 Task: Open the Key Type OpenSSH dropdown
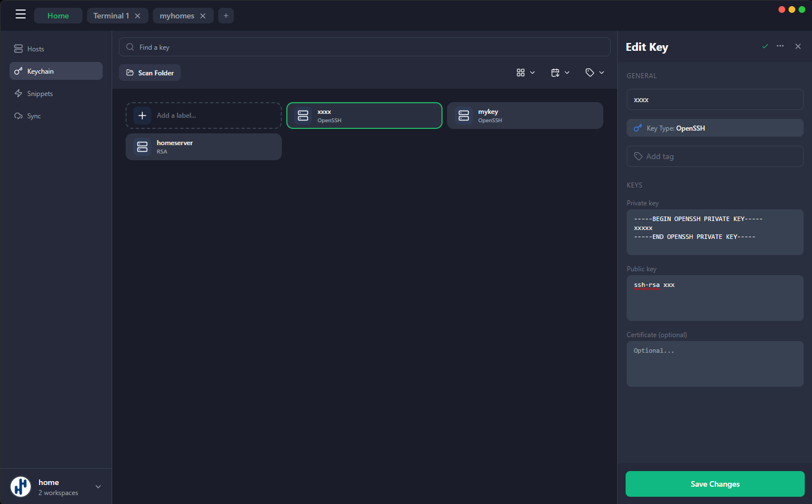point(715,128)
